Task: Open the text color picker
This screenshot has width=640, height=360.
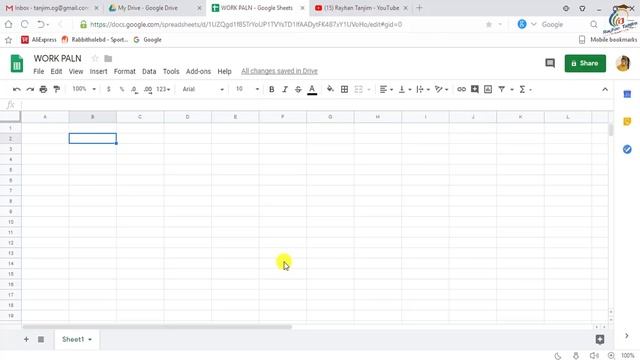Action: coord(312,89)
